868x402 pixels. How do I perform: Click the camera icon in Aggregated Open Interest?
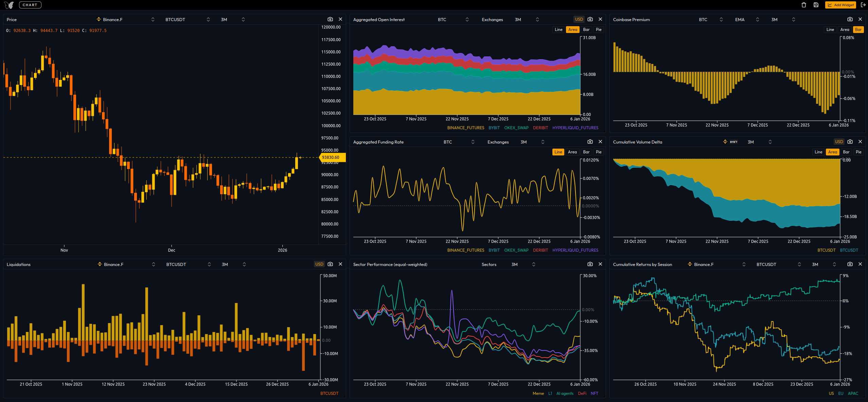point(590,19)
